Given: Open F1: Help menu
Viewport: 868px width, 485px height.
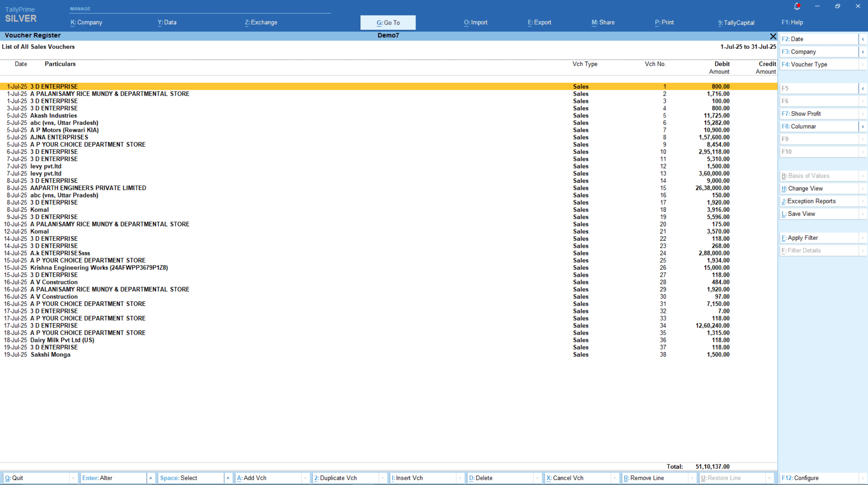Looking at the screenshot, I should click(792, 22).
